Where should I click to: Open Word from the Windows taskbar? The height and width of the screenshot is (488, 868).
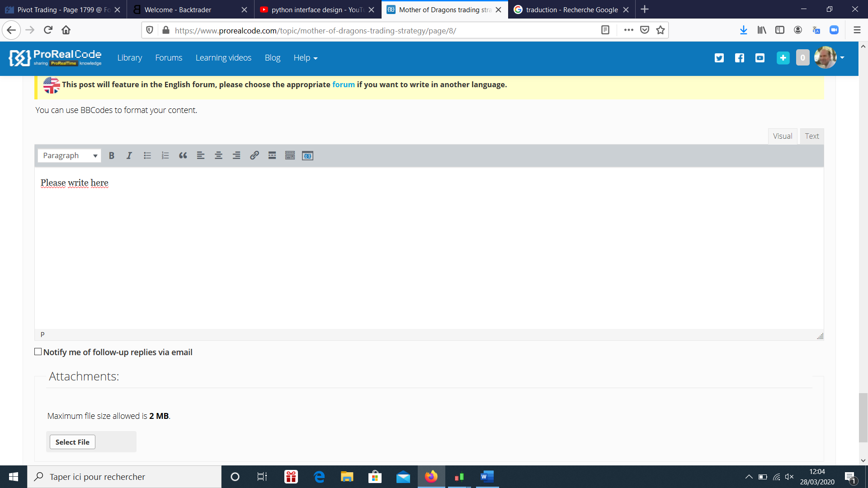(486, 477)
